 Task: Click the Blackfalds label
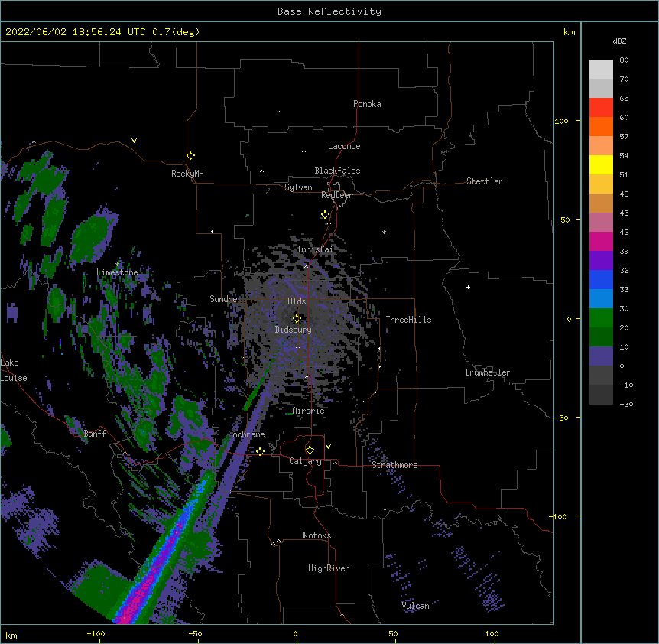click(337, 171)
